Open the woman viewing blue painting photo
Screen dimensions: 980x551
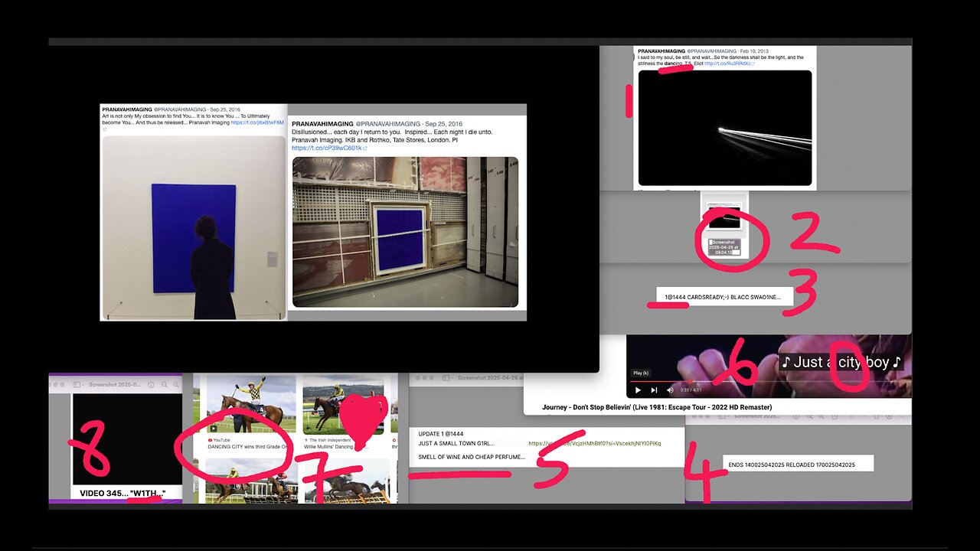[194, 227]
